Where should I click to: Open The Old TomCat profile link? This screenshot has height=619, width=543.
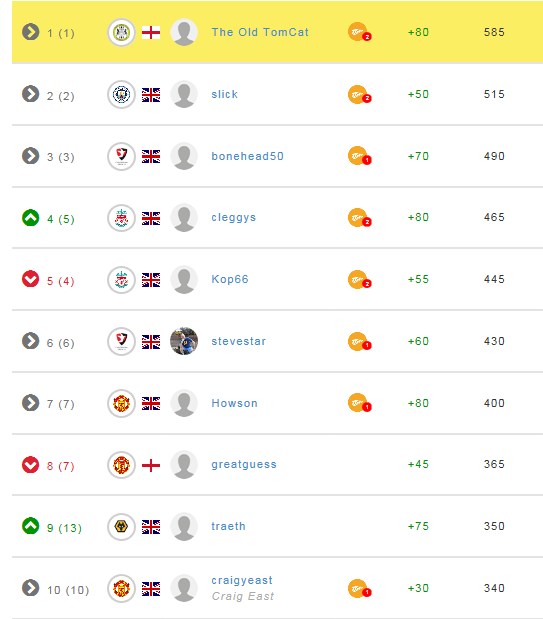tap(260, 32)
